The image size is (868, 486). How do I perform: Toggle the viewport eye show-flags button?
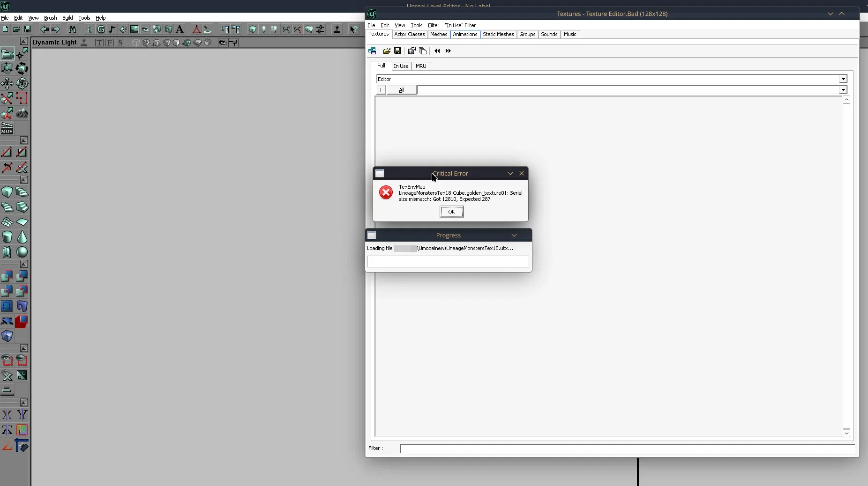coord(223,43)
